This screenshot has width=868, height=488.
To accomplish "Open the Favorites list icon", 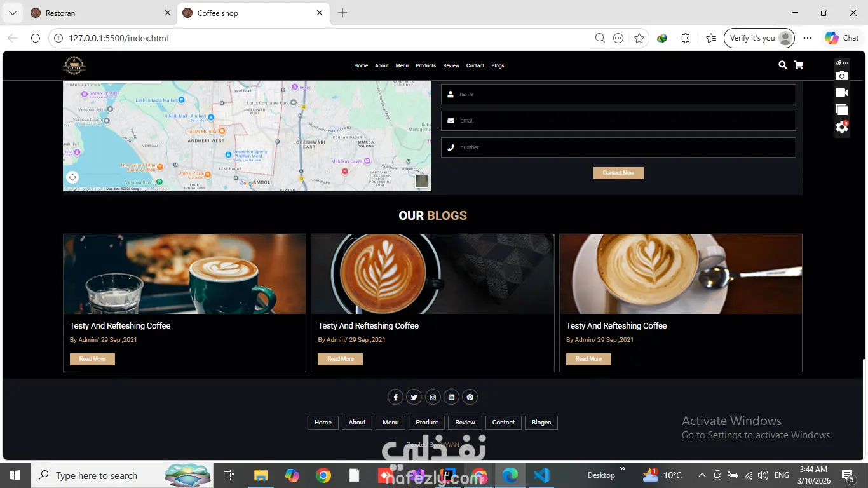I will pos(711,38).
